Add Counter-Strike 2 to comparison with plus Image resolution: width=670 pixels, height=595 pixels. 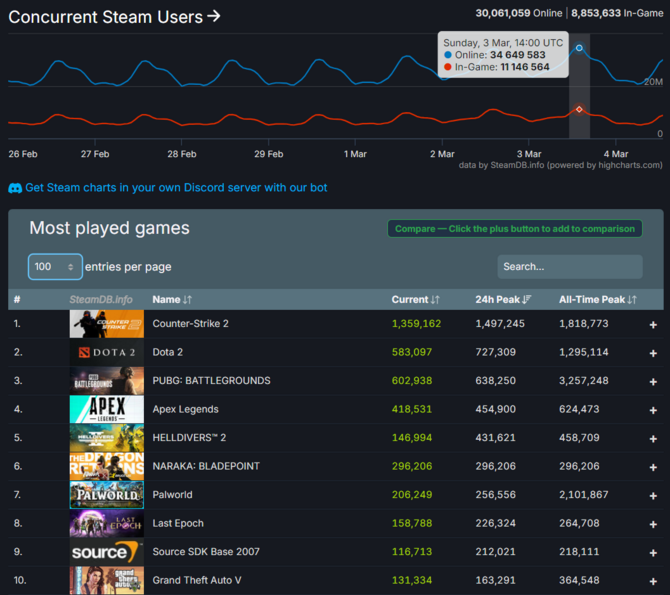653,325
